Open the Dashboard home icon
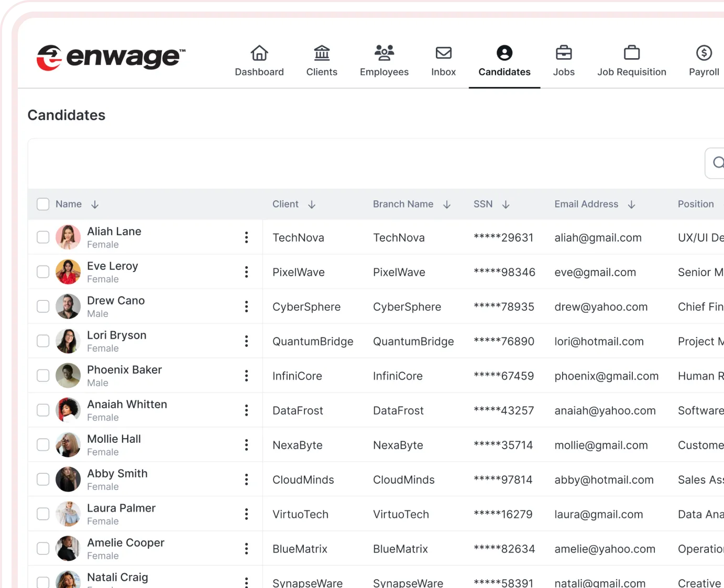Screen dimensions: 724x588 259,53
